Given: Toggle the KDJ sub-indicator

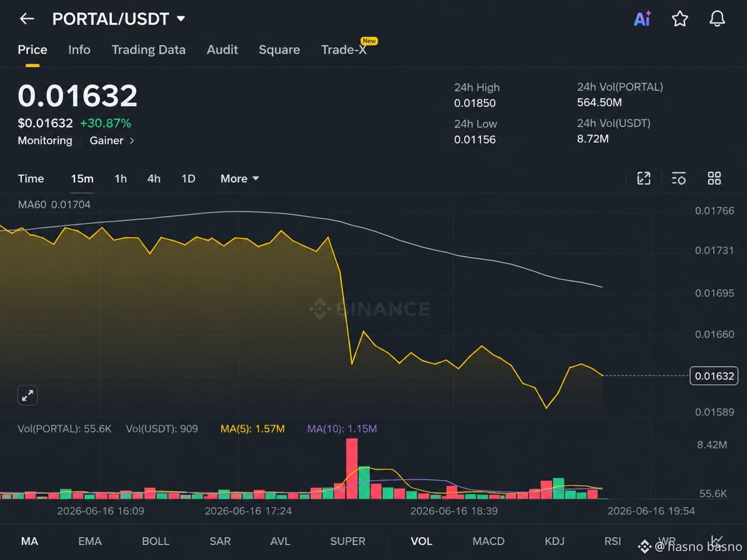Looking at the screenshot, I should (x=555, y=541).
